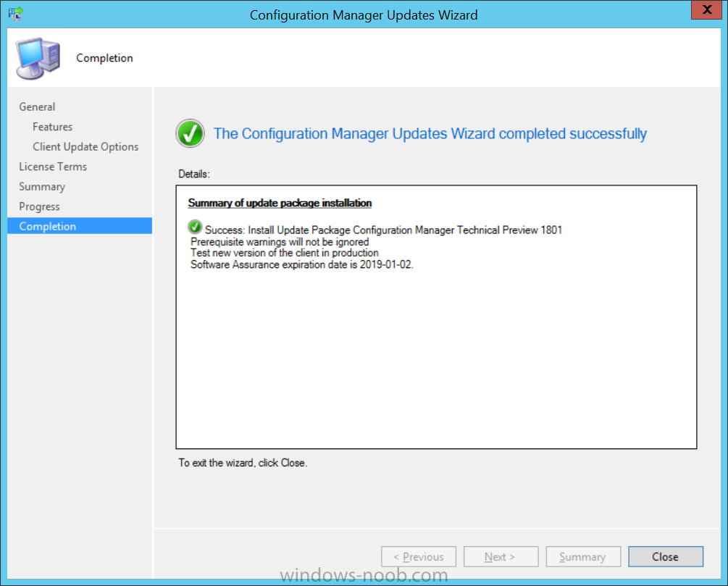Screen dimensions: 728x586
Task: Click the 'Completion' header title text
Action: coord(104,58)
